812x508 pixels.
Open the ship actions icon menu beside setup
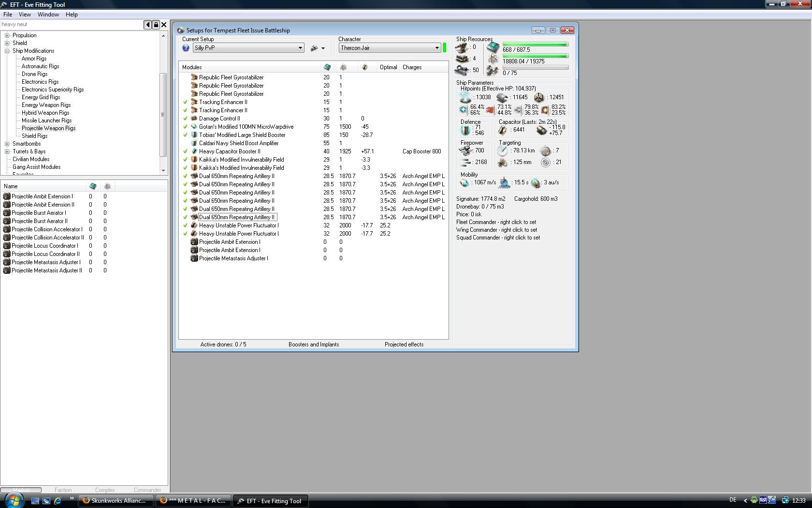pos(318,48)
